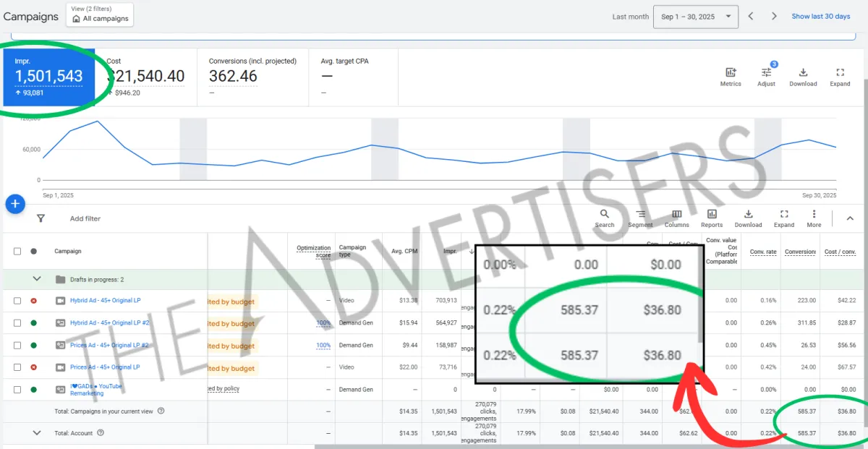Open Prices Ad - 45+ Original LP #2 campaign

tap(109, 346)
